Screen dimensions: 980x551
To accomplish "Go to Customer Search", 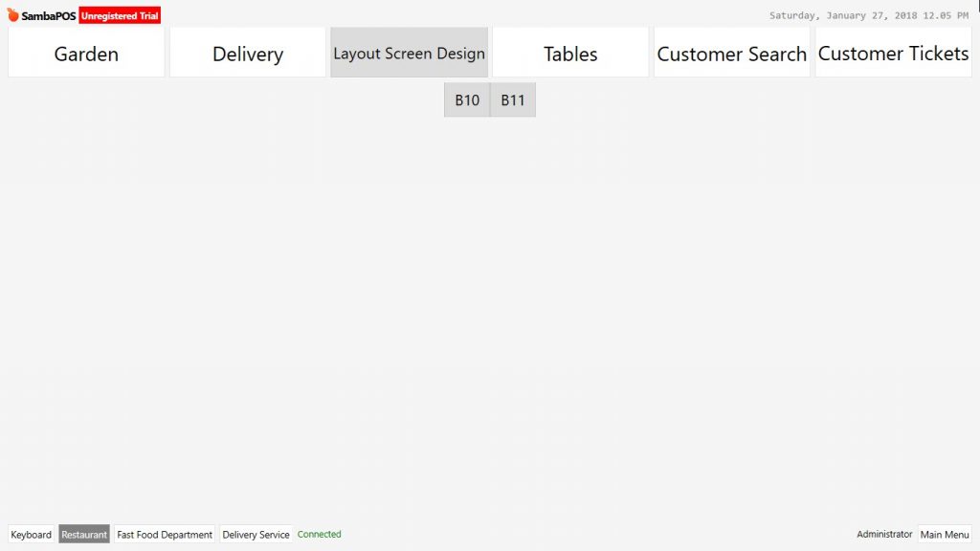I will [732, 53].
